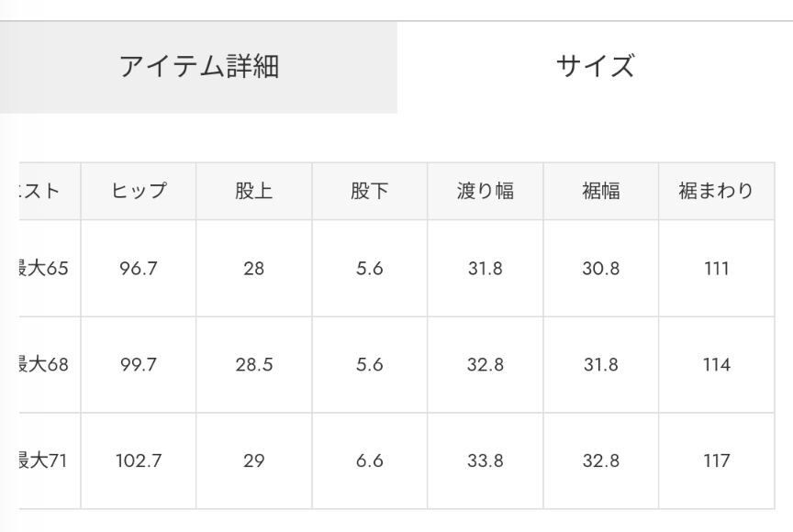793x532 pixels.
Task: Open the サイズ tab
Action: pyautogui.click(x=595, y=67)
